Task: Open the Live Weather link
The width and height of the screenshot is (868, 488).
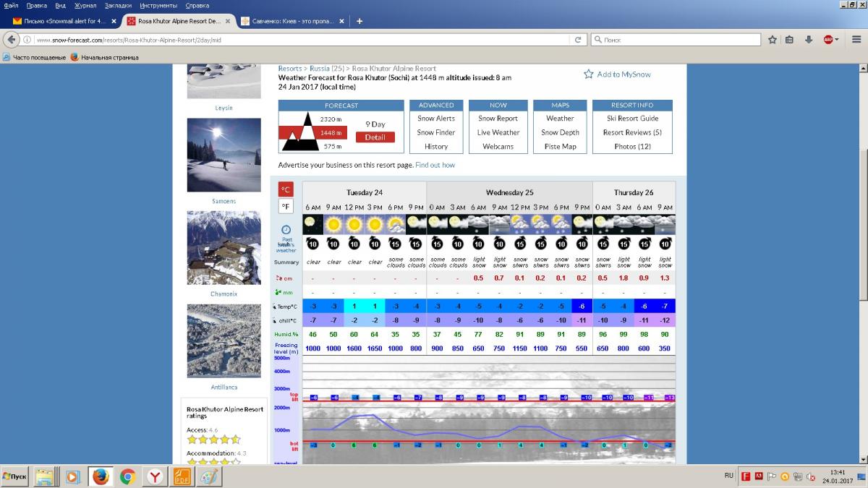Action: (x=498, y=132)
